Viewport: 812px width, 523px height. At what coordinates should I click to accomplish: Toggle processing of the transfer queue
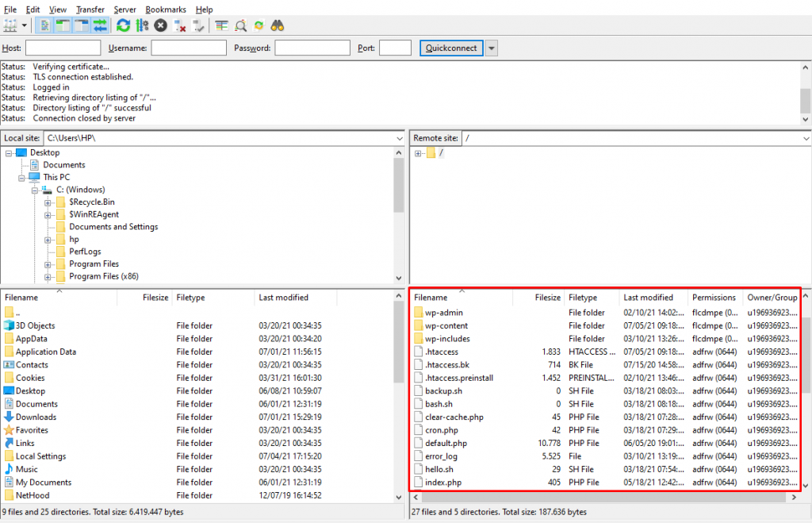(140, 25)
